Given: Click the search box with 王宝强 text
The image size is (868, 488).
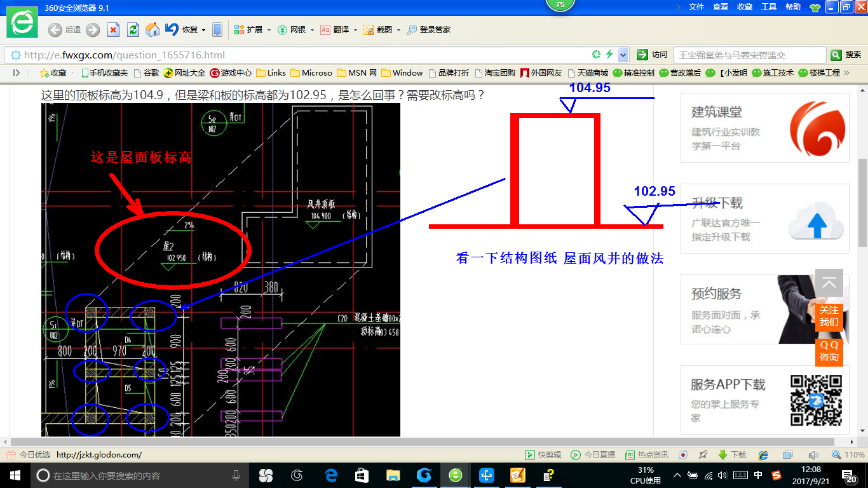Looking at the screenshot, I should [750, 55].
